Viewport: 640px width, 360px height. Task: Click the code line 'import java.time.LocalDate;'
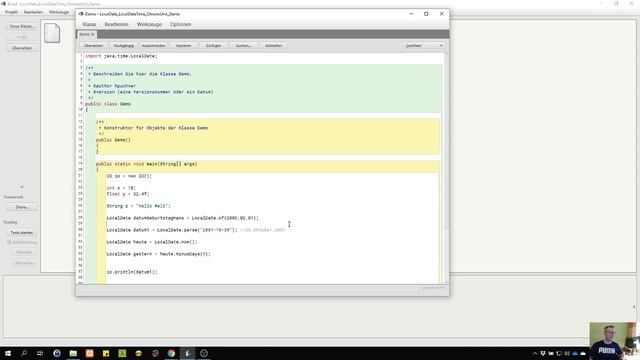coord(121,56)
